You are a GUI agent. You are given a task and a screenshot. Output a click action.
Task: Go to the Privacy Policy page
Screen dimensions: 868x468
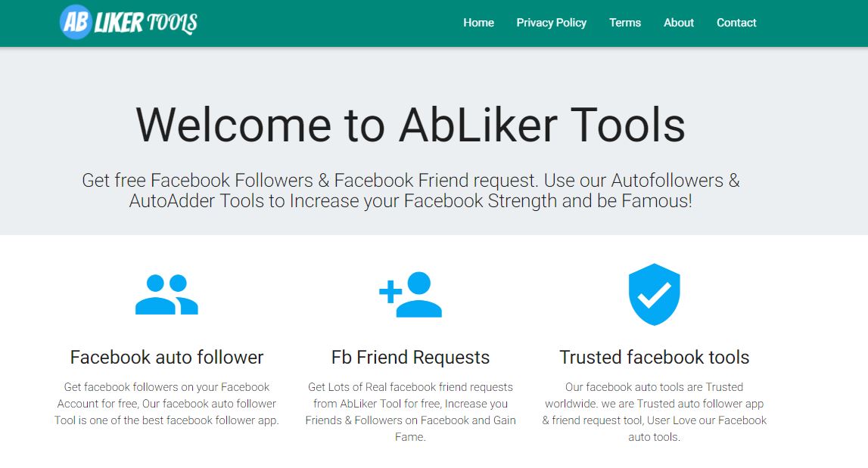tap(551, 23)
